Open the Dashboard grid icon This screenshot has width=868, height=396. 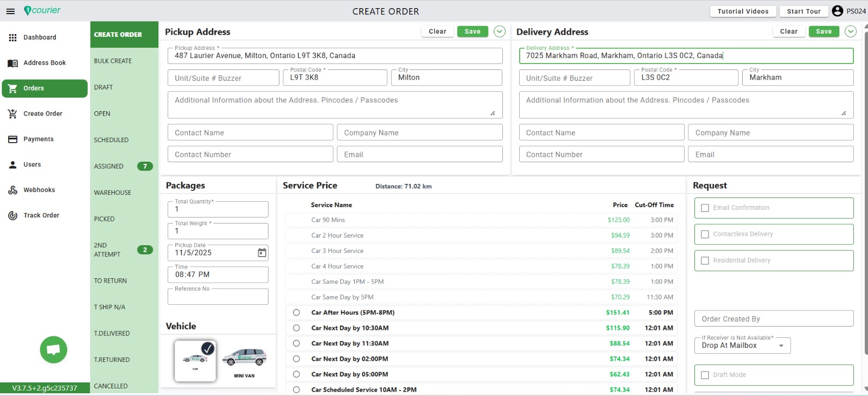[x=12, y=37]
